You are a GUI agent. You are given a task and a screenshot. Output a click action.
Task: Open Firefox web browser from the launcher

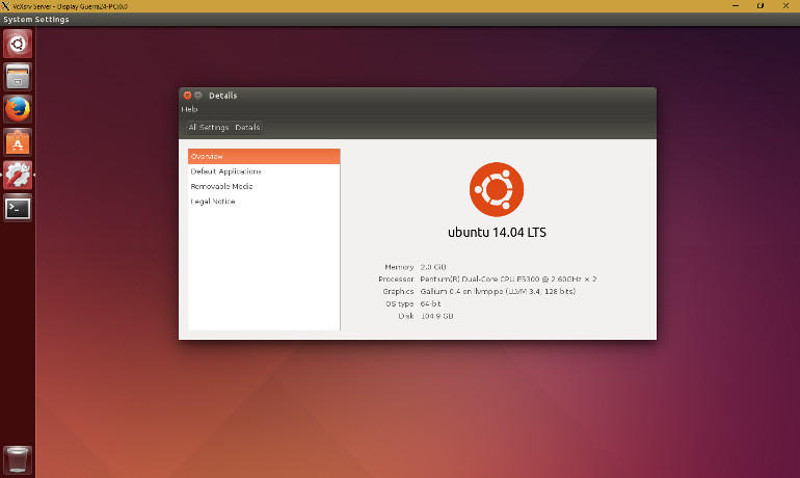click(x=18, y=109)
